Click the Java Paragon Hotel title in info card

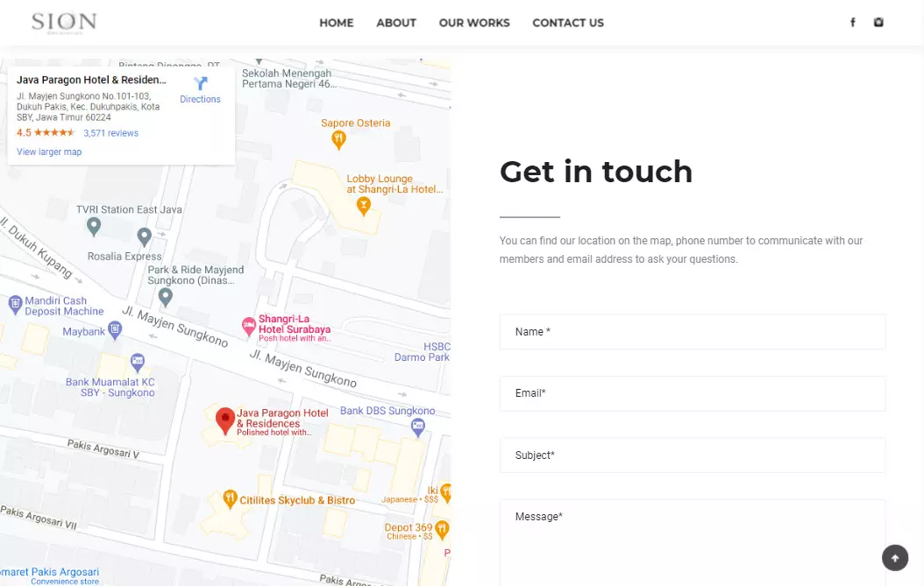[91, 80]
